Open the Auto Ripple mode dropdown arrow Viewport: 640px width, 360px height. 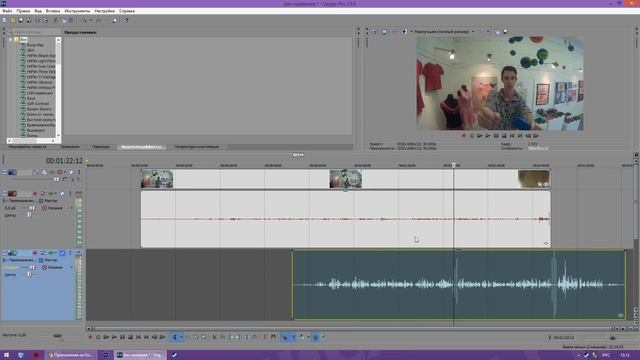(x=309, y=337)
